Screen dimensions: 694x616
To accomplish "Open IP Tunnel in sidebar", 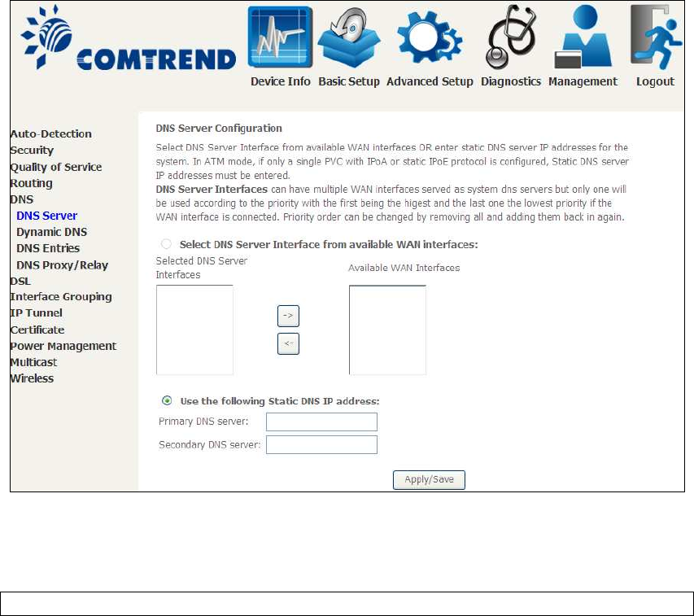I will (37, 312).
